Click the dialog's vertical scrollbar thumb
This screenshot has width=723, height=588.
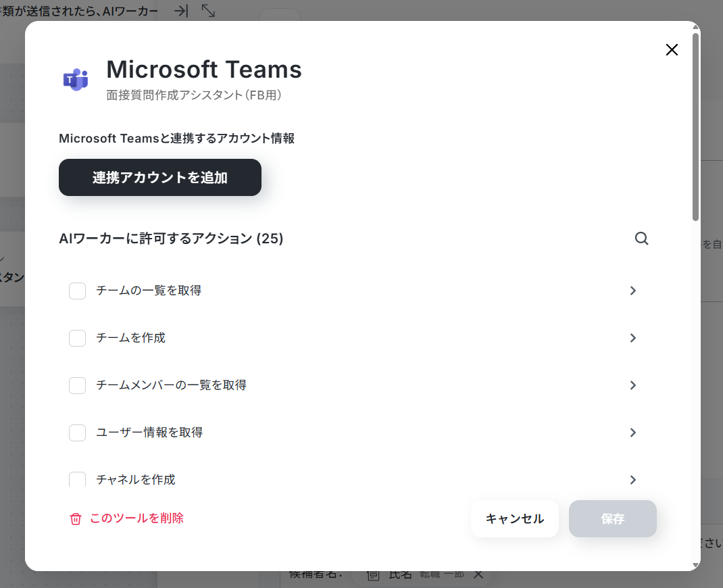[x=696, y=127]
